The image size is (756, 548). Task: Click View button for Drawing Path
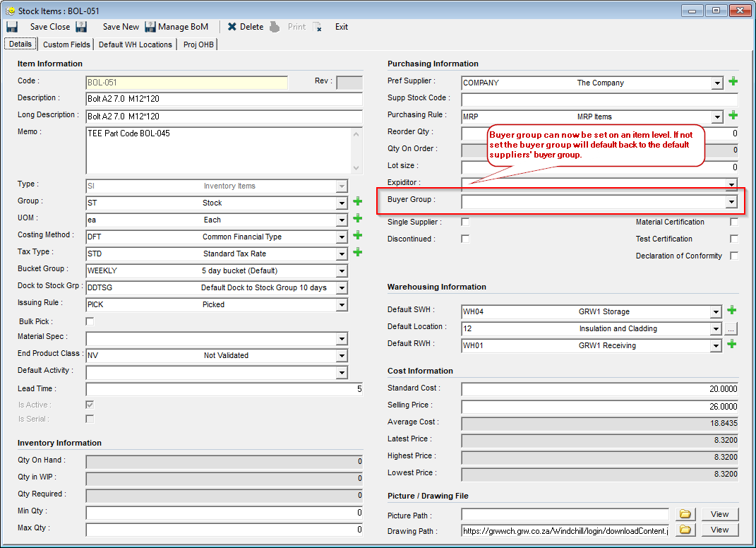tap(719, 530)
